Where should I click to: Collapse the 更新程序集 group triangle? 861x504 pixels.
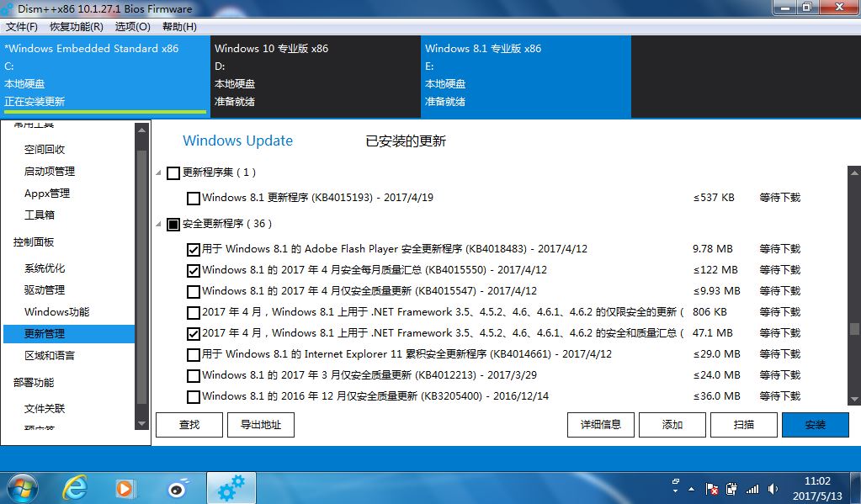tap(159, 173)
